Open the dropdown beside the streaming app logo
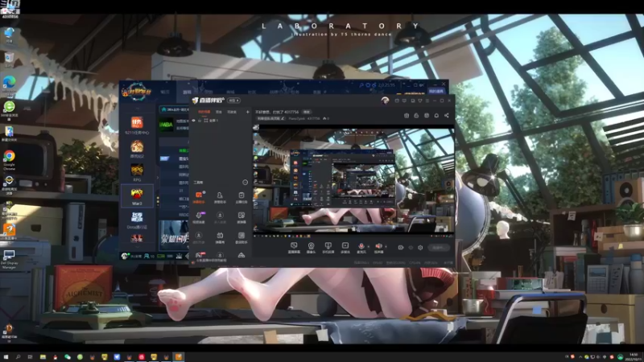The image size is (644, 362). 233,101
